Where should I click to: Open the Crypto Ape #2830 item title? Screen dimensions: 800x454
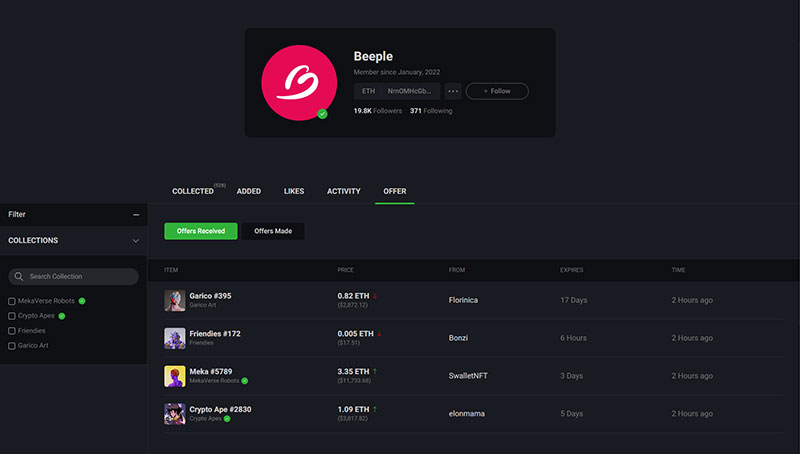220,409
